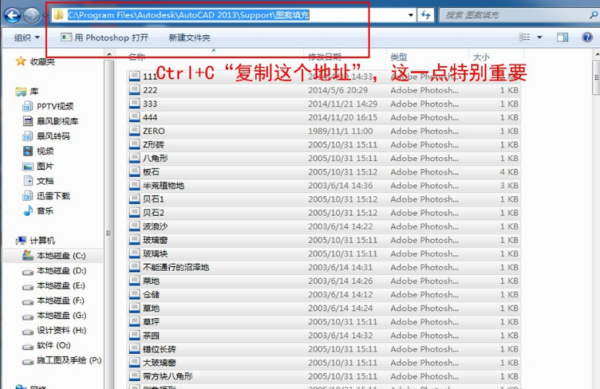Viewport: 600px width, 389px height.
Task: Open the 音乐 library
Action: tap(38, 211)
